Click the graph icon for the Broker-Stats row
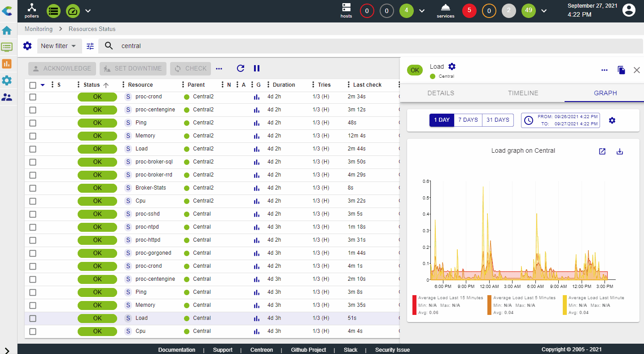 (257, 188)
